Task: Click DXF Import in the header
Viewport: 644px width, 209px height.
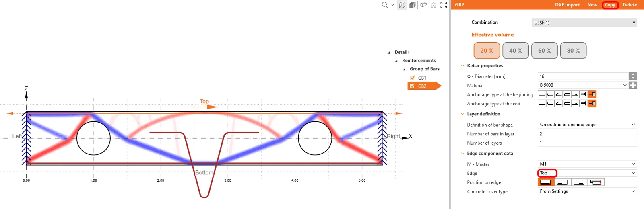Action: tap(567, 5)
